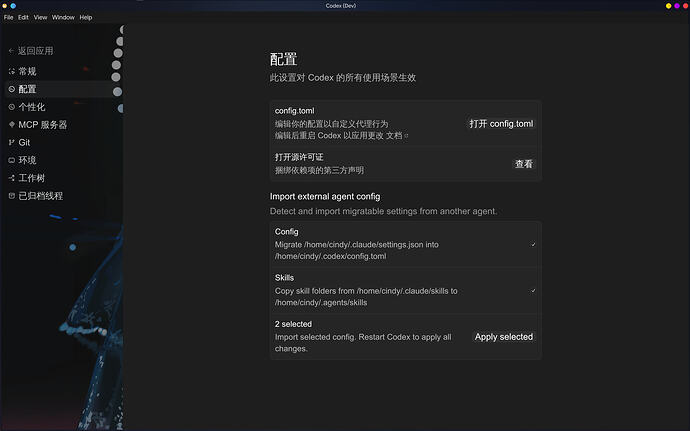Viewport: 690px width, 431px height.
Task: Click the yellow window button at top right
Action: tap(668, 6)
